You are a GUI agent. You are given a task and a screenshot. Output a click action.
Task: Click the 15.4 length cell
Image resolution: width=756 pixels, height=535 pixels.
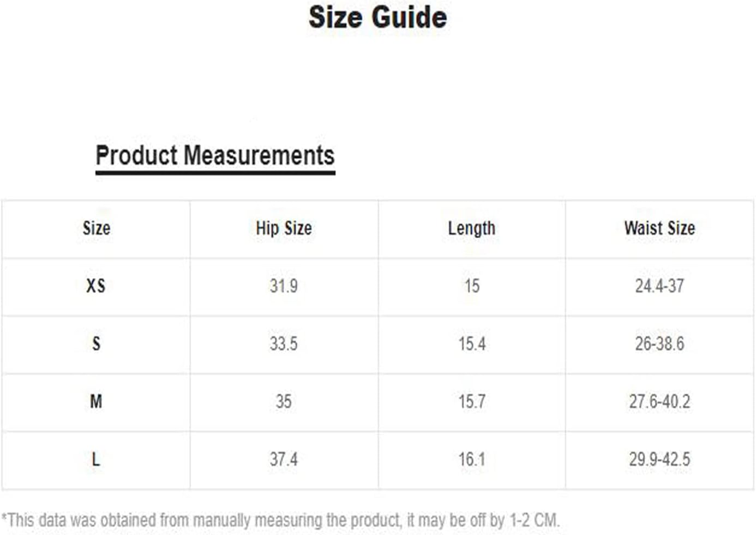pos(472,344)
